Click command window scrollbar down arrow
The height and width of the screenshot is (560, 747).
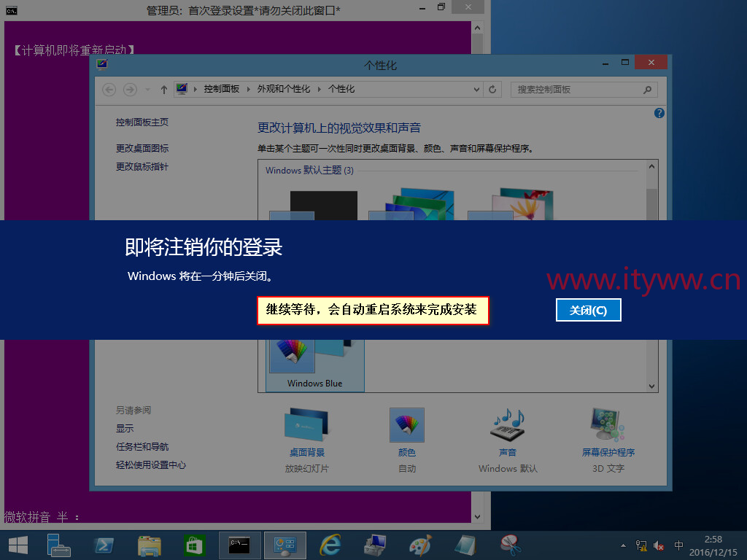[477, 517]
